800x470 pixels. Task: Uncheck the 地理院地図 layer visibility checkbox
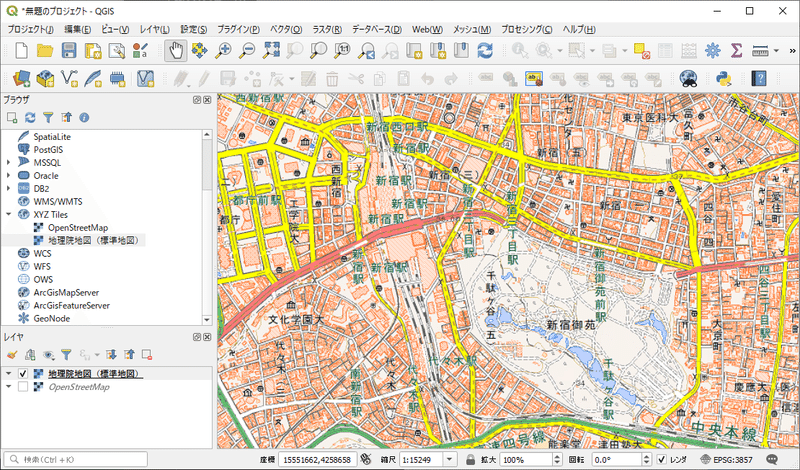coord(23,373)
